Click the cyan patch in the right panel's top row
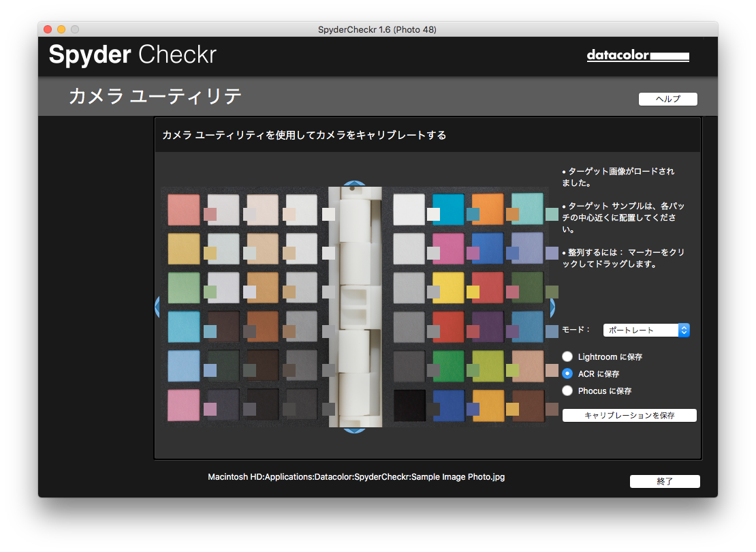756x552 pixels. coord(448,209)
